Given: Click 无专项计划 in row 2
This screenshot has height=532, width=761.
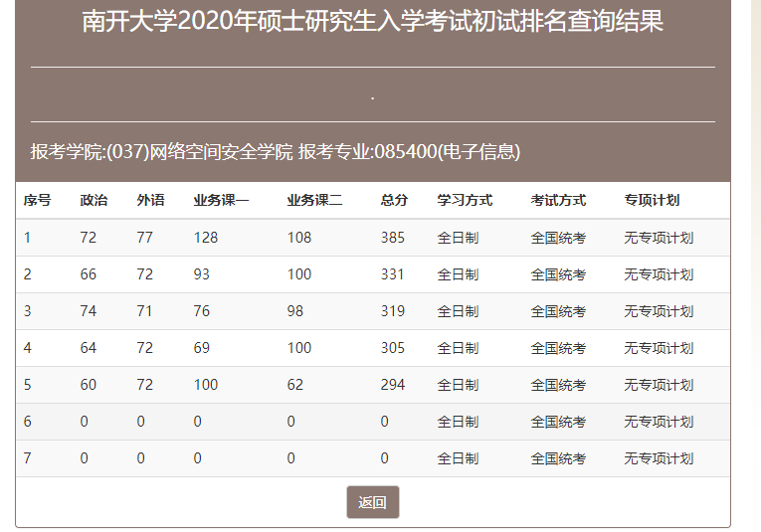Looking at the screenshot, I should click(x=659, y=274).
